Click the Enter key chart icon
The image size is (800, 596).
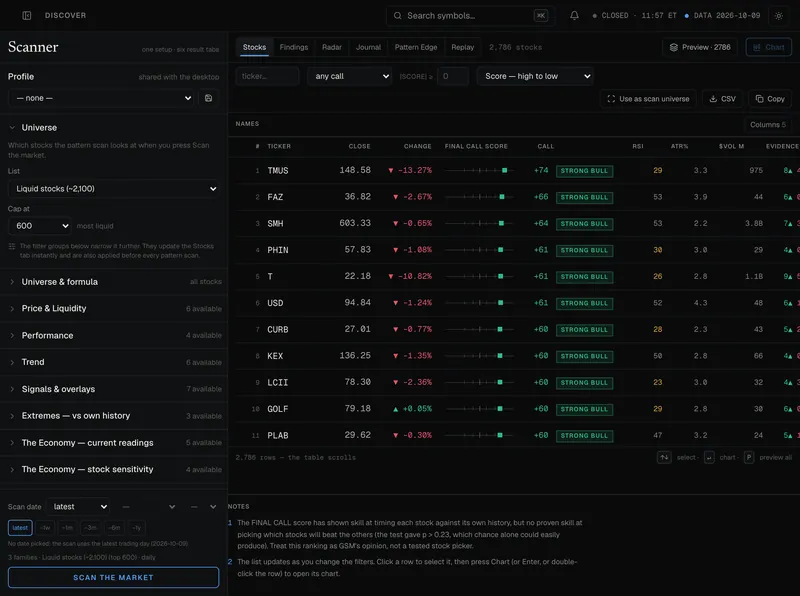click(709, 457)
